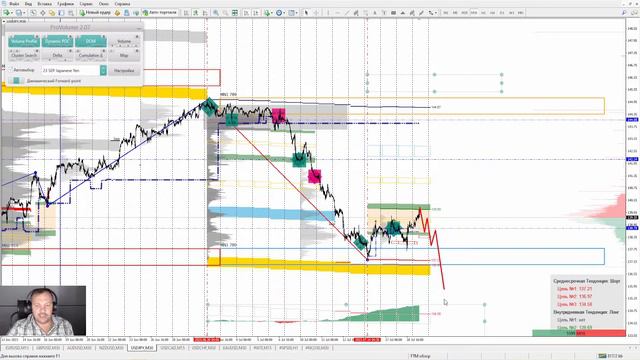This screenshot has height=360, width=640.
Task: Open the indicators list dropdown
Action: [272, 13]
